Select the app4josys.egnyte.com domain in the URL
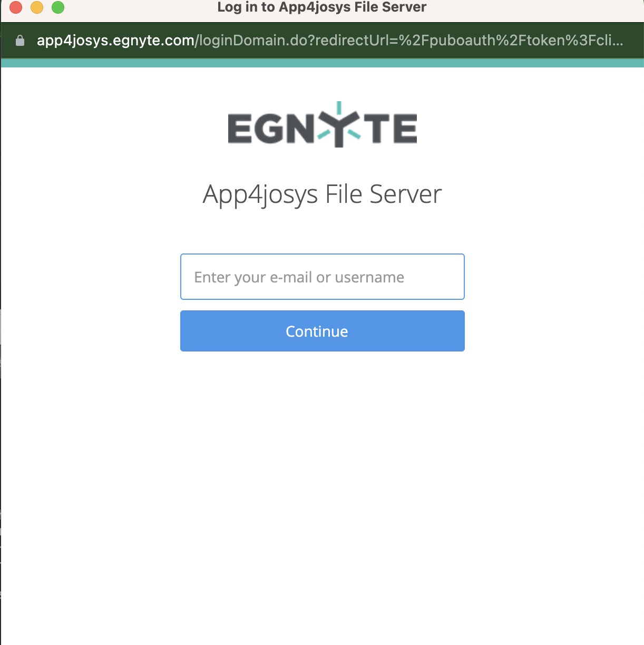This screenshot has height=645, width=644. (x=115, y=41)
